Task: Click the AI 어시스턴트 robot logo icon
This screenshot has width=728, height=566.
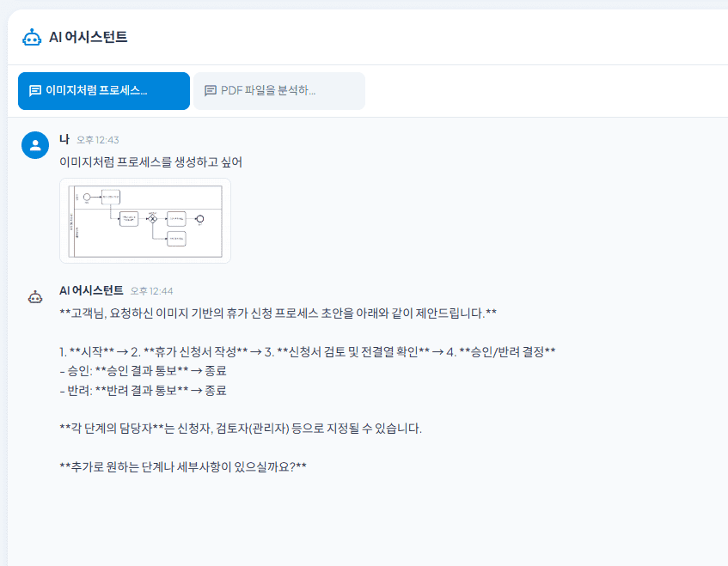Action: pos(32,37)
